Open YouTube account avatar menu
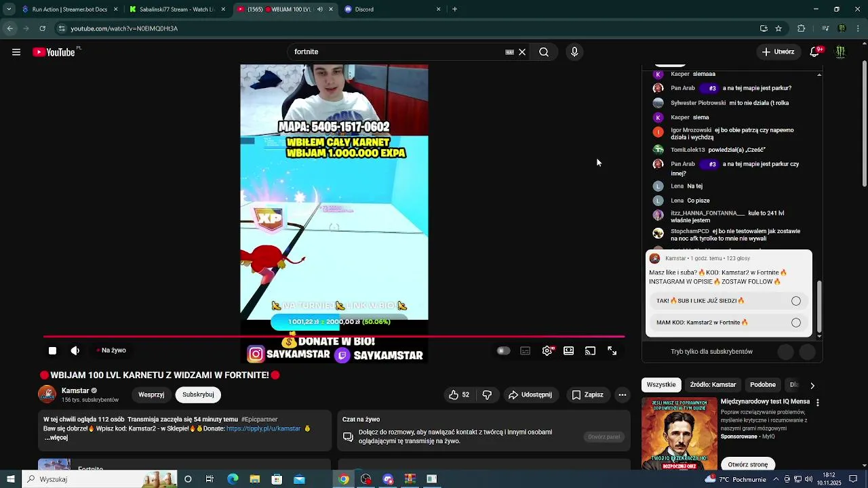This screenshot has width=868, height=488. click(x=840, y=52)
